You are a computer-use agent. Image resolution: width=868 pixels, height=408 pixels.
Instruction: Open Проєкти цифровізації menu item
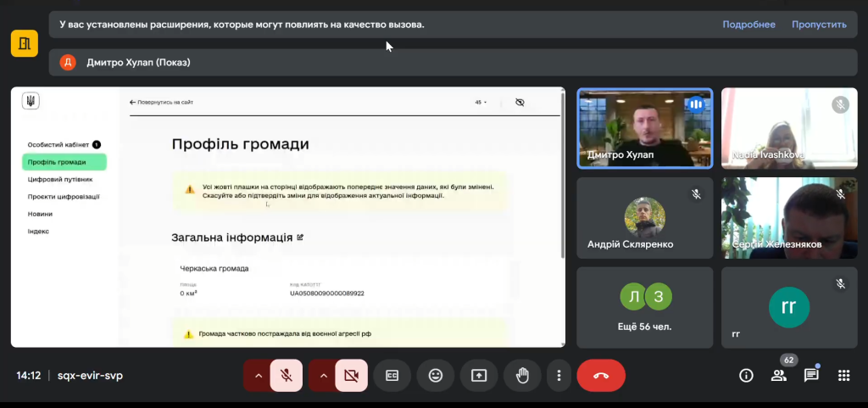64,197
